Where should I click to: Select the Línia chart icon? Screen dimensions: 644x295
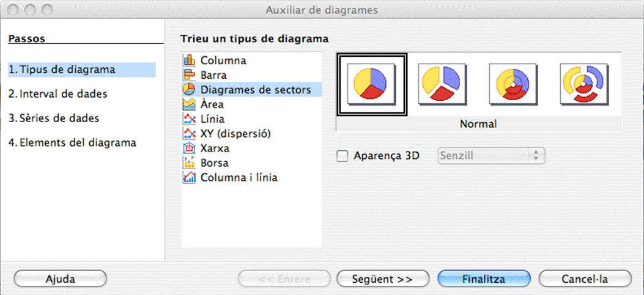pos(189,119)
